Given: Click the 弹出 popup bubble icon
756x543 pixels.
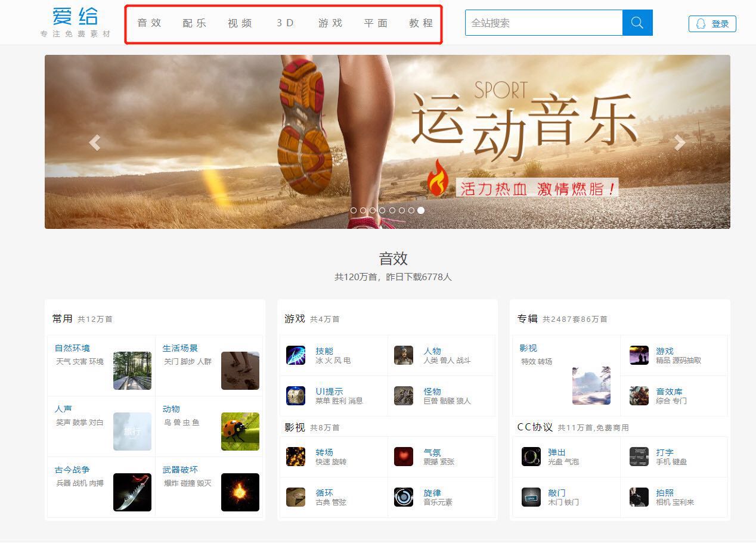Looking at the screenshot, I should (531, 457).
